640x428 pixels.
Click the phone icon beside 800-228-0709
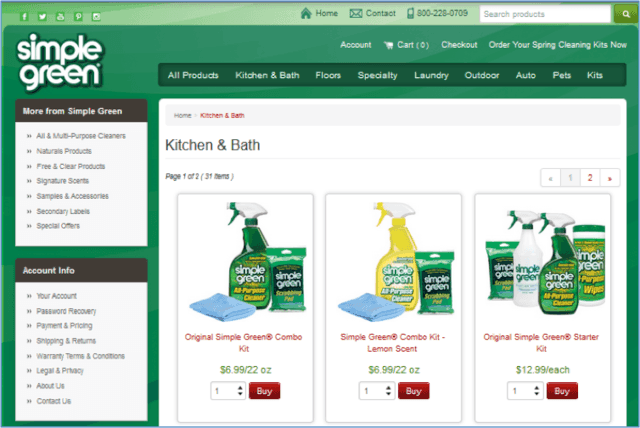click(x=410, y=13)
